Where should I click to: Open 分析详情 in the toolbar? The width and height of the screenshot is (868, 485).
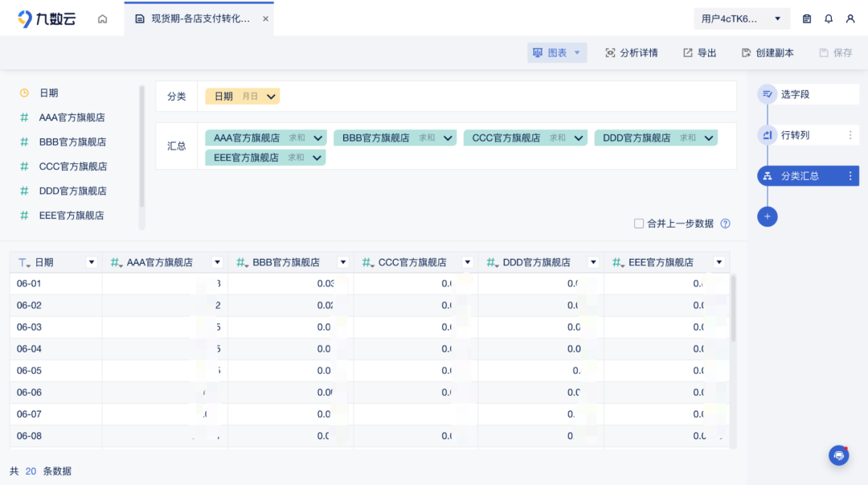pyautogui.click(x=633, y=51)
